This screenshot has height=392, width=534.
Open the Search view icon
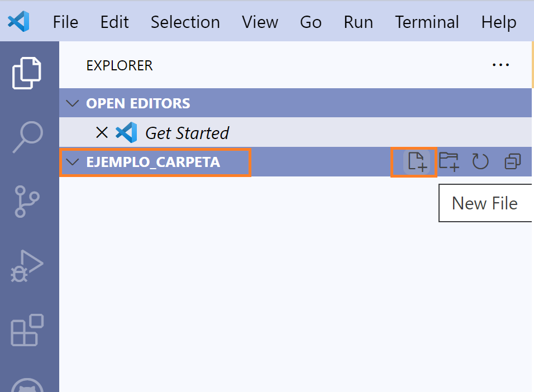28,135
